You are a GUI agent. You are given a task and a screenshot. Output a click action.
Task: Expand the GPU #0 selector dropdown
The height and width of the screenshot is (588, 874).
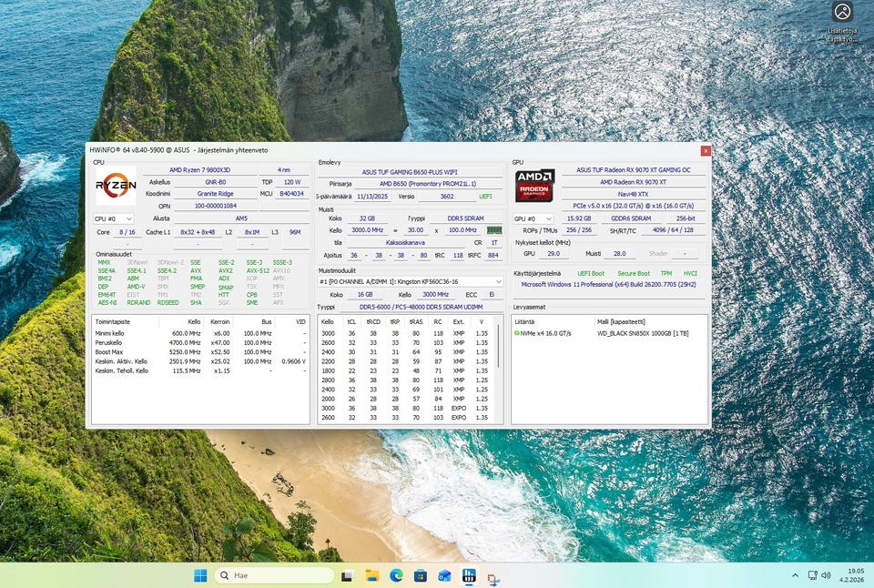pos(534,218)
